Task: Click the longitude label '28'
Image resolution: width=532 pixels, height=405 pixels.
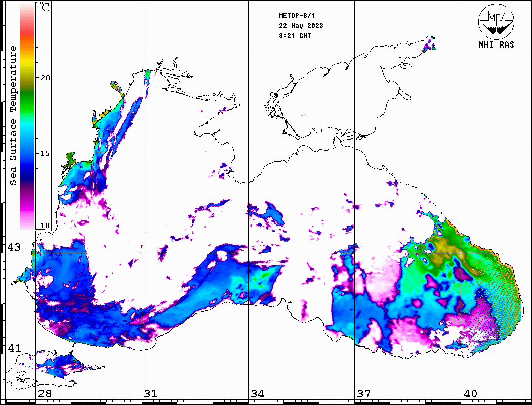Action: [x=45, y=393]
